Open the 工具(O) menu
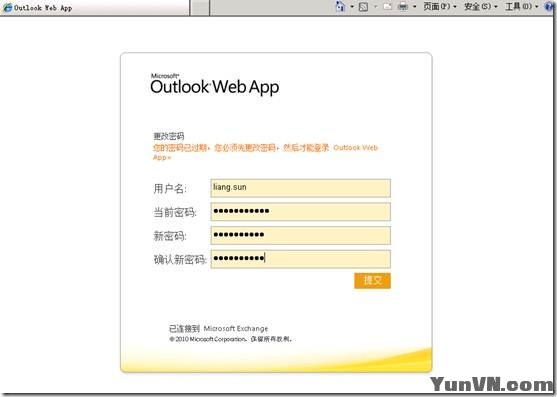The width and height of the screenshot is (557, 397). click(x=521, y=6)
